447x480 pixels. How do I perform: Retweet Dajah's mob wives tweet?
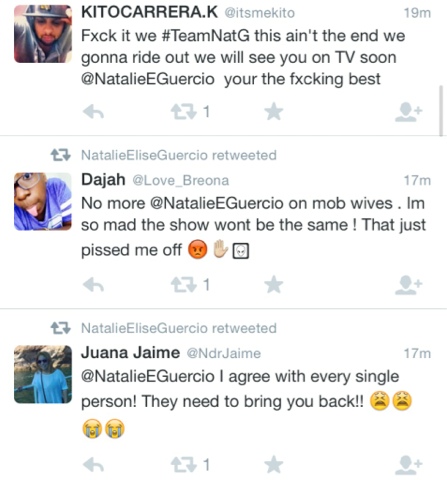coord(183,285)
